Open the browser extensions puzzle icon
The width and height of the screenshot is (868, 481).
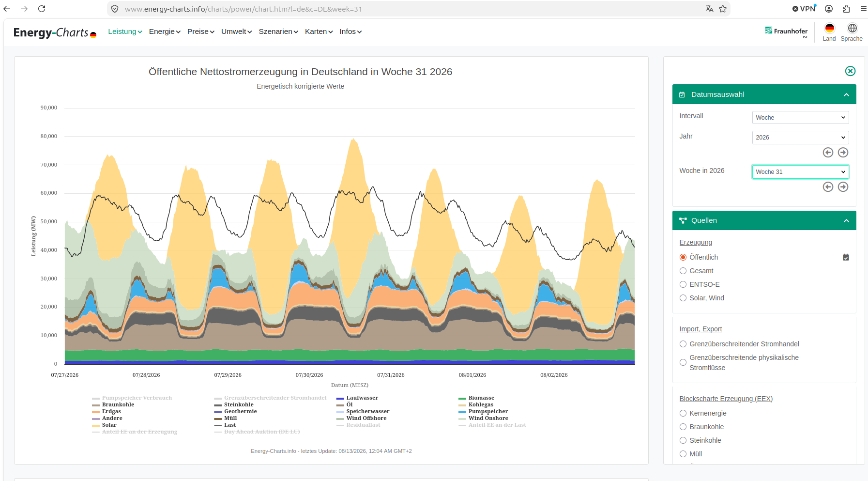point(846,9)
